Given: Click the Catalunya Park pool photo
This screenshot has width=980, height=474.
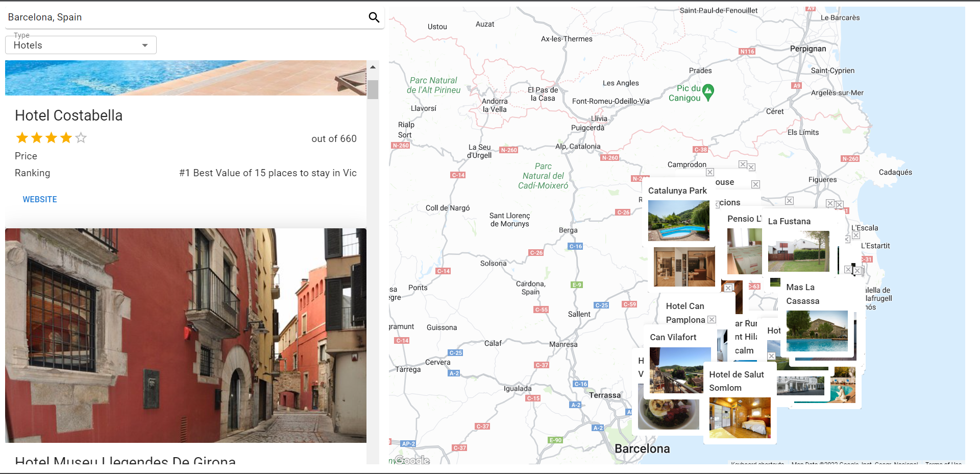Looking at the screenshot, I should 679,221.
